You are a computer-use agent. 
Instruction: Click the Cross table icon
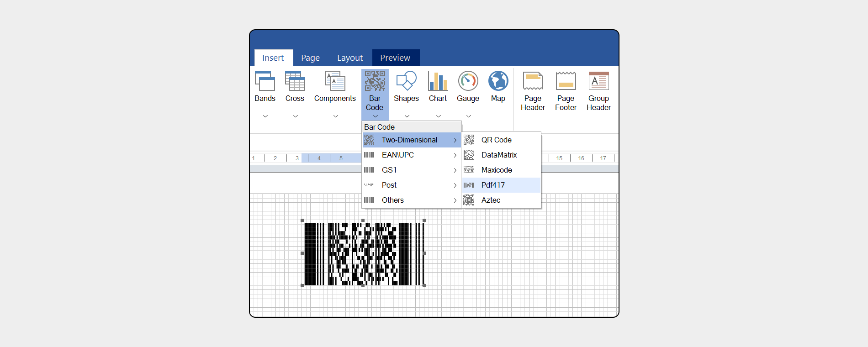(x=295, y=81)
